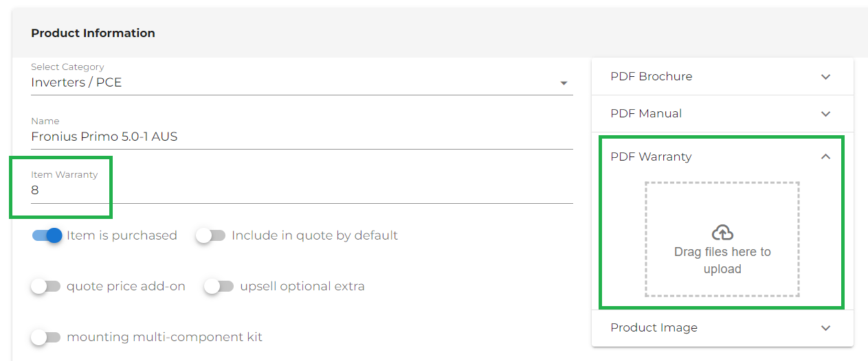Open the Product Image panel

(x=722, y=328)
